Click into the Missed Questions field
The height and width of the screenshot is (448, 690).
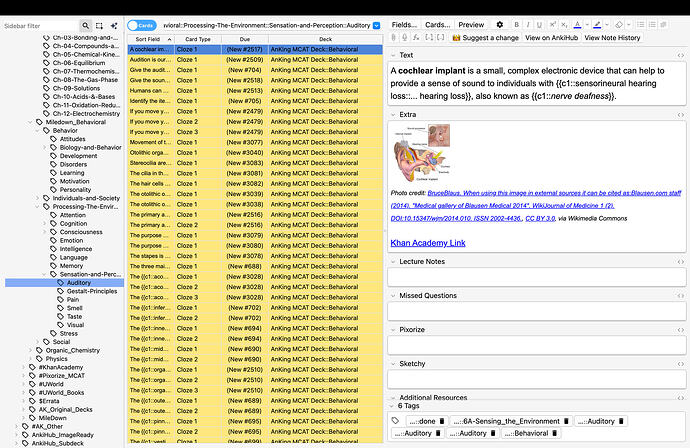pyautogui.click(x=536, y=312)
